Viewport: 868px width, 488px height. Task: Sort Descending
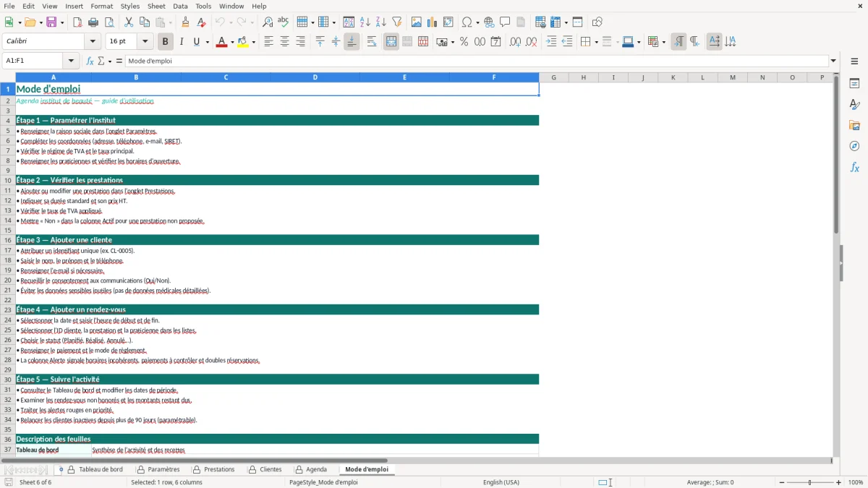tap(380, 22)
